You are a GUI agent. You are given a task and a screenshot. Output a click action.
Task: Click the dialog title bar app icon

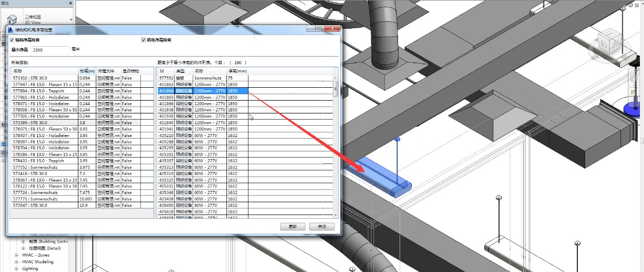click(11, 30)
